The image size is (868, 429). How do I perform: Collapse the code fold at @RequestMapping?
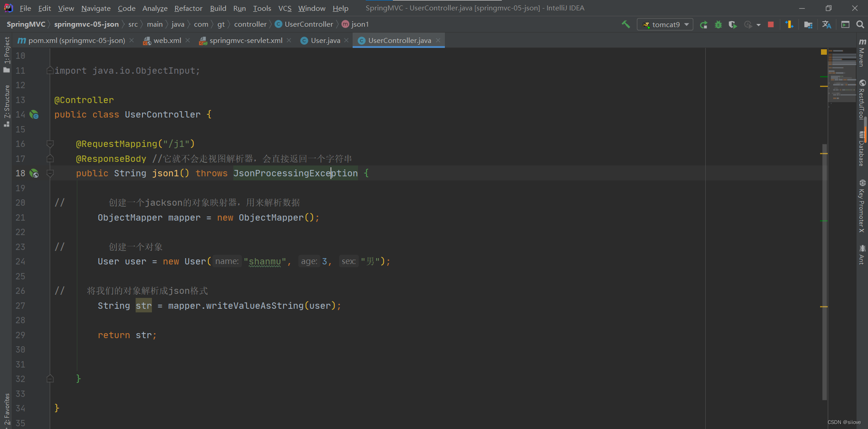(50, 144)
